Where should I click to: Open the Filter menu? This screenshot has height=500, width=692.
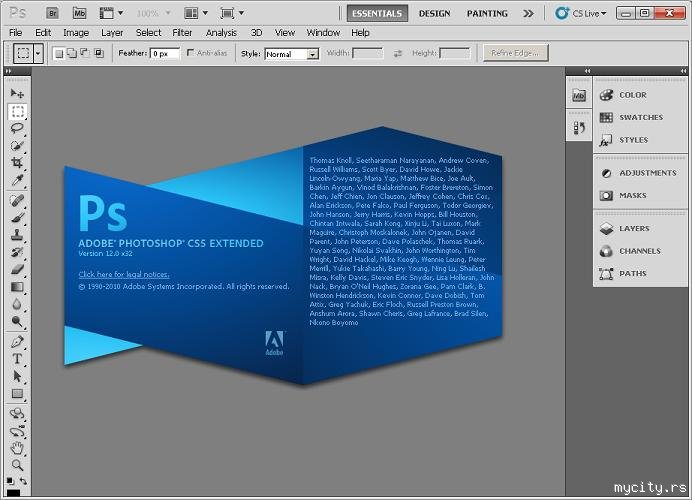(x=182, y=32)
